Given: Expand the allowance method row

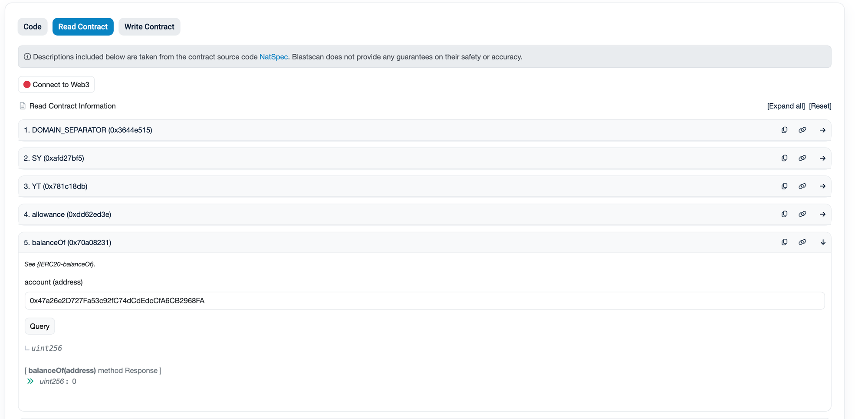Looking at the screenshot, I should 822,214.
